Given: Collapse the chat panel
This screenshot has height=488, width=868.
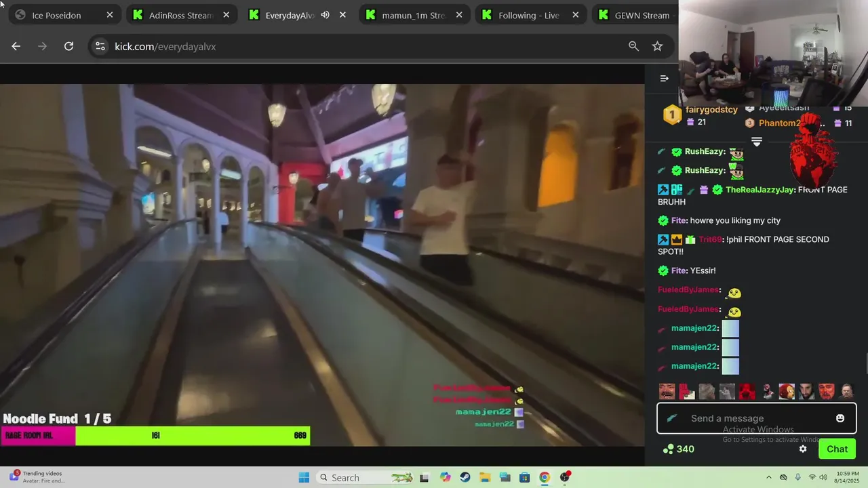Looking at the screenshot, I should point(665,78).
